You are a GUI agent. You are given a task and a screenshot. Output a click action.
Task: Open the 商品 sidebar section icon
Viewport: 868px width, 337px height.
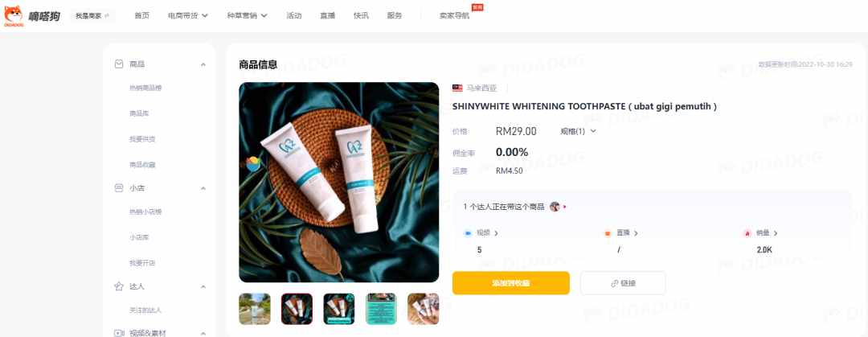point(118,64)
